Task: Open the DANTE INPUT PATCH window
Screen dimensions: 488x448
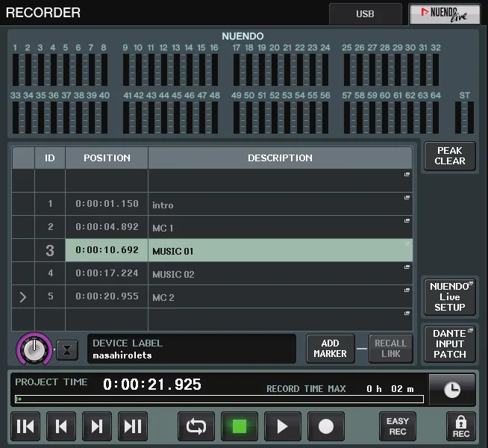Action: 450,343
